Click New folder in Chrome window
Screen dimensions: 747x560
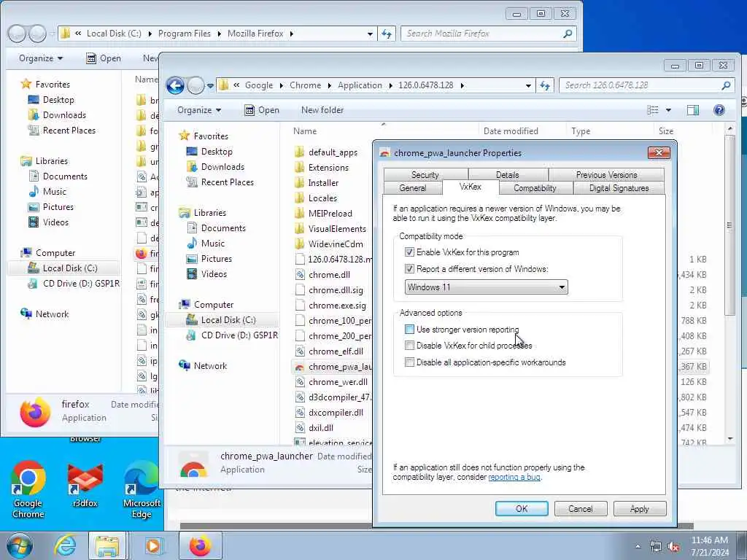coord(322,110)
